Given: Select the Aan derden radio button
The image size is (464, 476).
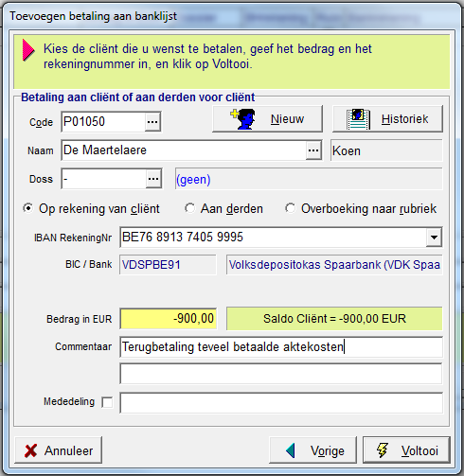Looking at the screenshot, I should tap(189, 208).
